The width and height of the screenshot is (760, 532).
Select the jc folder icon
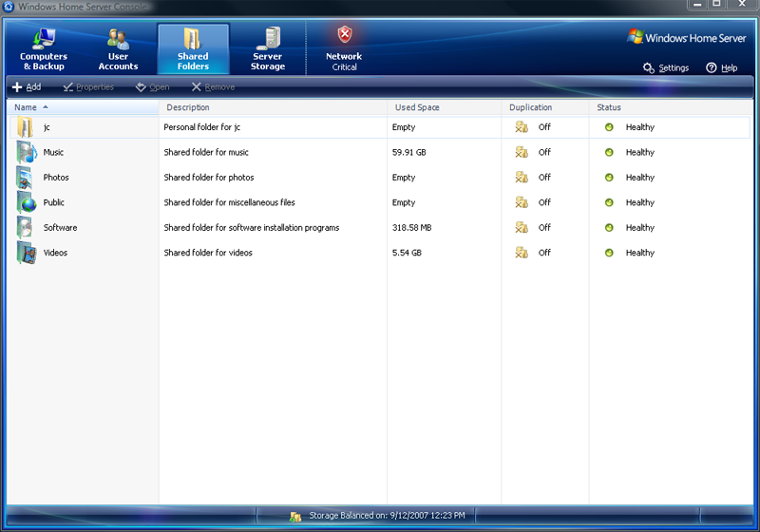click(x=26, y=127)
